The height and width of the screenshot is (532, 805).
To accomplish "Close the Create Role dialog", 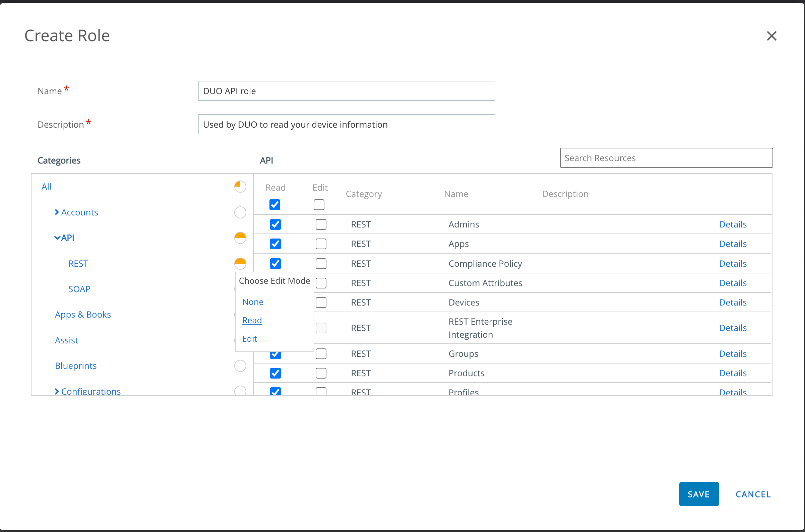I will coord(772,36).
